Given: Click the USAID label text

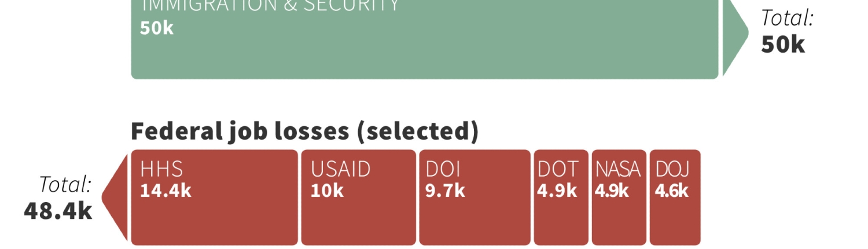Looking at the screenshot, I should pyautogui.click(x=340, y=169).
